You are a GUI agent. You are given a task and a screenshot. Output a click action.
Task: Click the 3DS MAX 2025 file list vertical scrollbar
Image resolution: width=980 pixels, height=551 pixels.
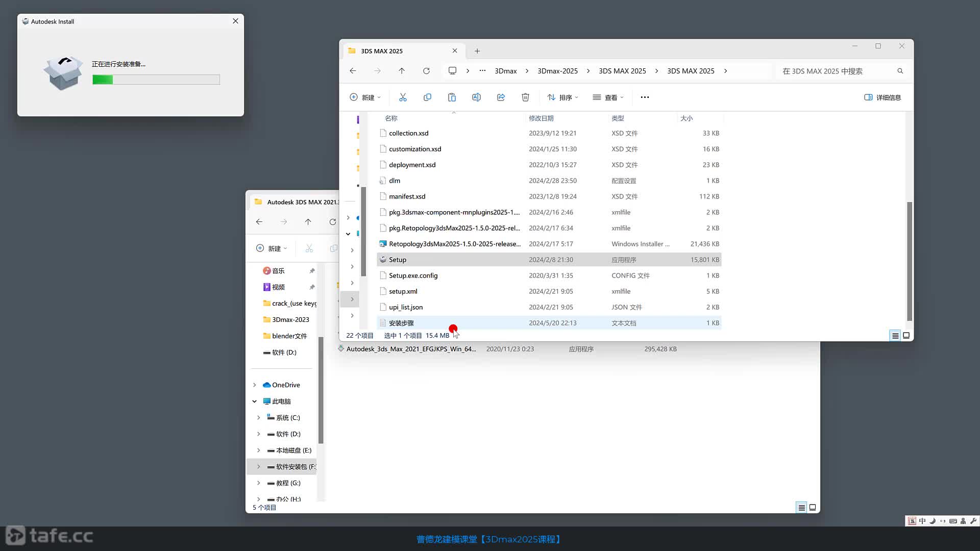click(x=909, y=261)
